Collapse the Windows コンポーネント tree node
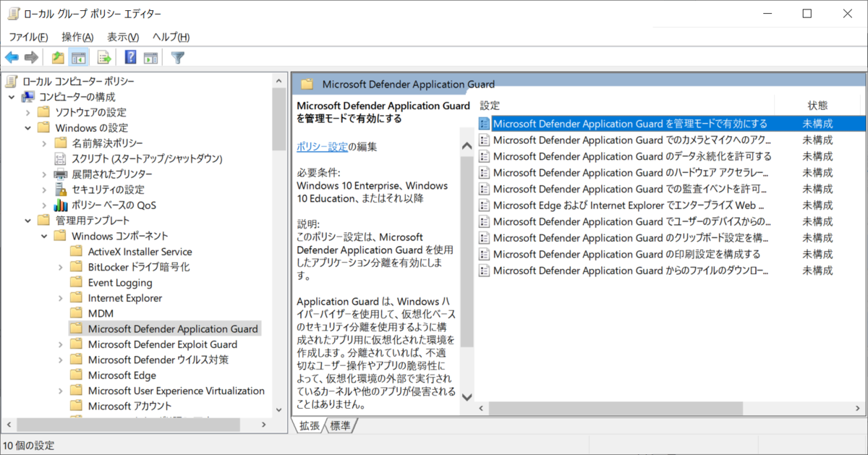The height and width of the screenshot is (455, 868). (x=44, y=236)
